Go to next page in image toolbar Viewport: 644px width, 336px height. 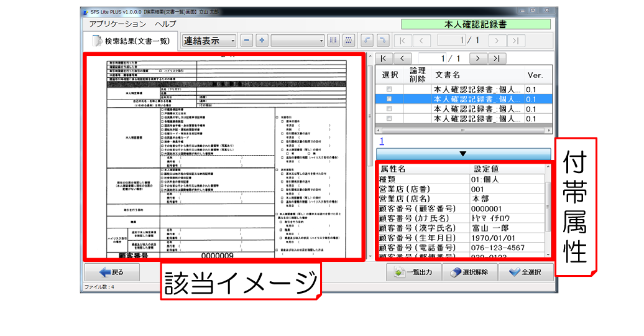click(x=497, y=40)
